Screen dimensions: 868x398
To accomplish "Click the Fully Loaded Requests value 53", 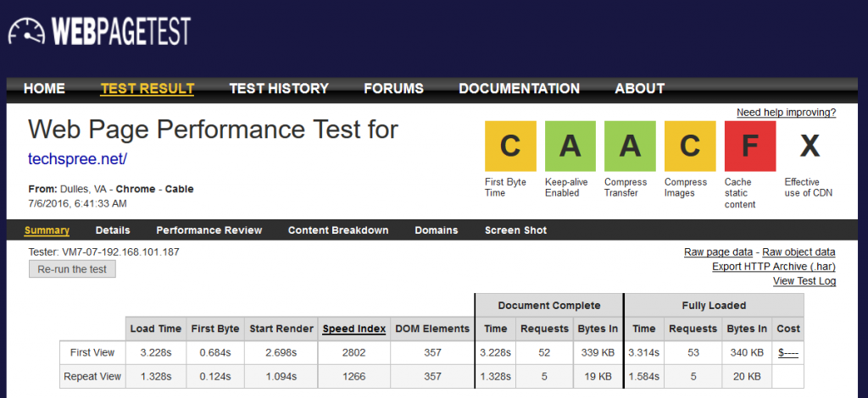I will pyautogui.click(x=693, y=352).
